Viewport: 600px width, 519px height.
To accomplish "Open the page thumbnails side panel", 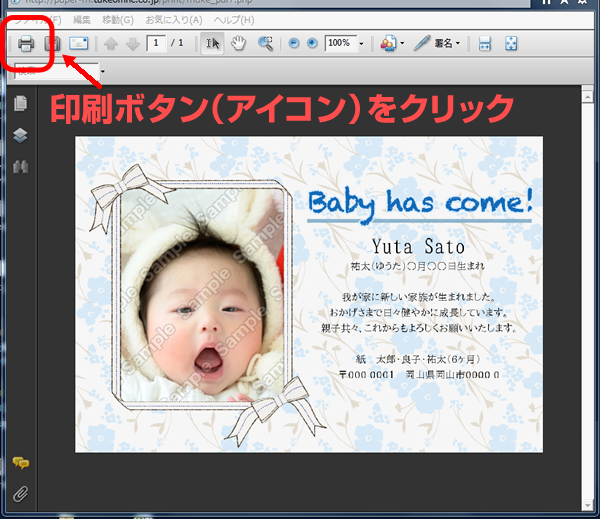I will click(x=20, y=103).
